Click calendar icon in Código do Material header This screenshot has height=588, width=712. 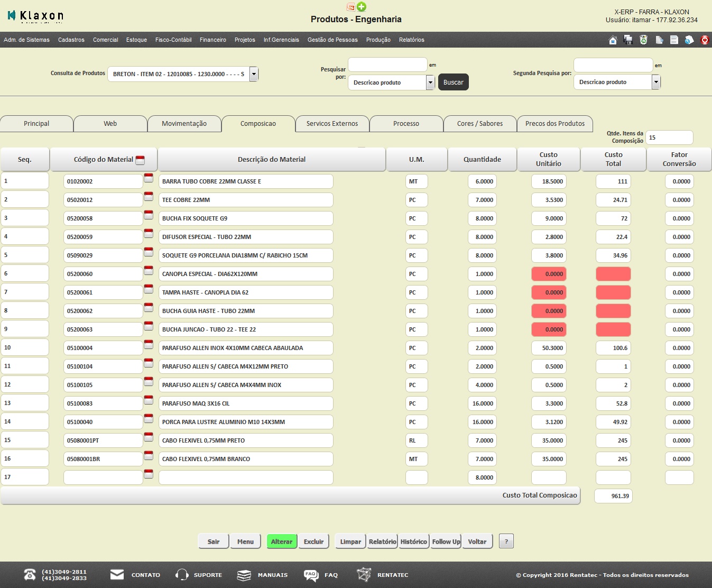(x=140, y=160)
